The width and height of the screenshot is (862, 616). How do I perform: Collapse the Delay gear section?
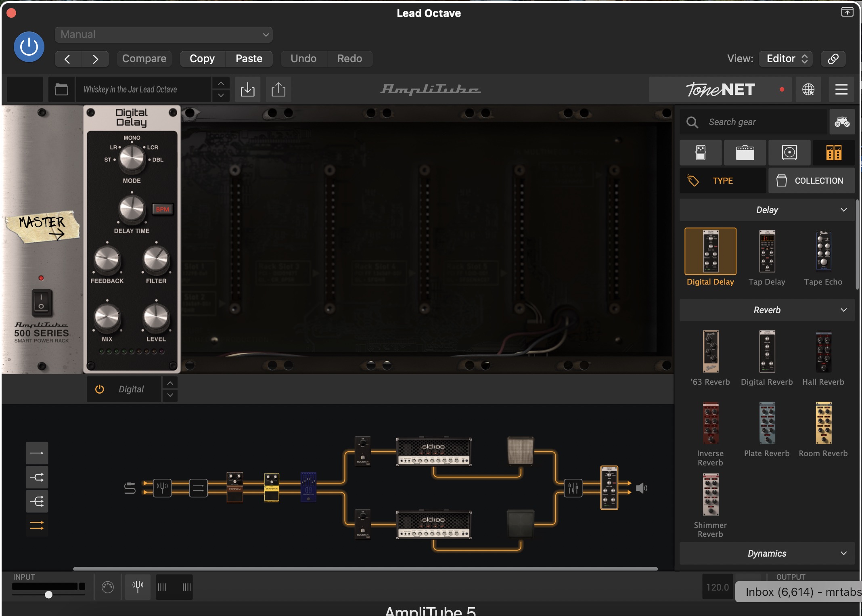[767, 210]
